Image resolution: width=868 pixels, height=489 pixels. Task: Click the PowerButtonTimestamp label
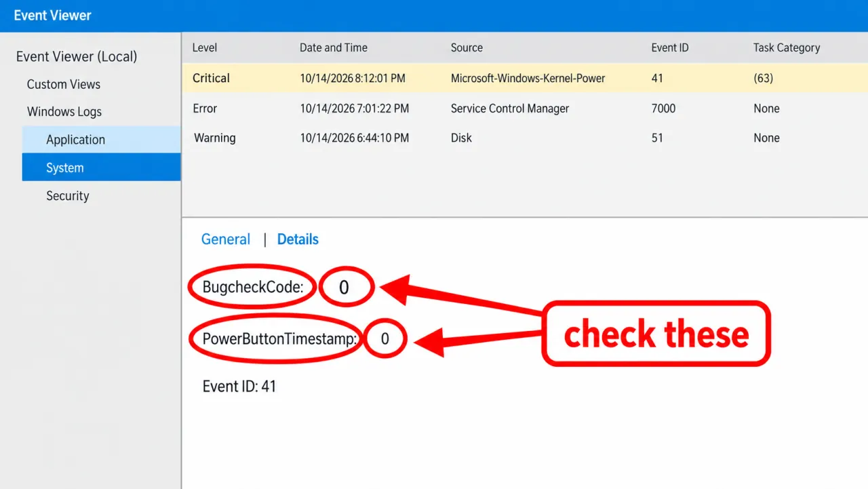280,338
